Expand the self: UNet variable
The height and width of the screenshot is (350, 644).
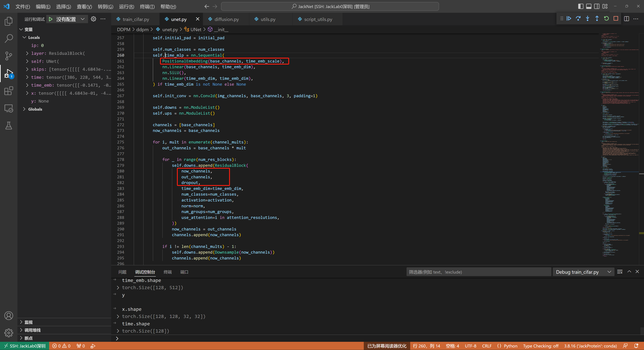pos(27,61)
